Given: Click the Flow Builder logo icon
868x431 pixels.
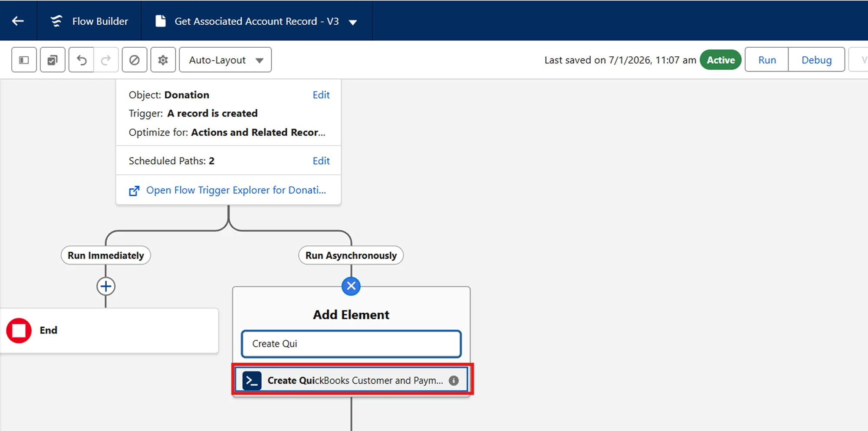Looking at the screenshot, I should pos(56,20).
